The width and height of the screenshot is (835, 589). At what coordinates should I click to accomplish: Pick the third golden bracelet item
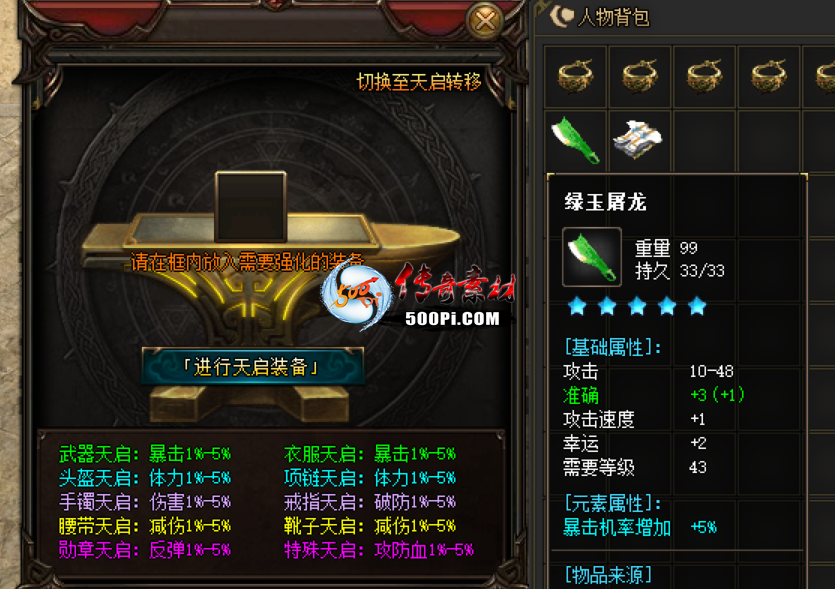pos(705,76)
